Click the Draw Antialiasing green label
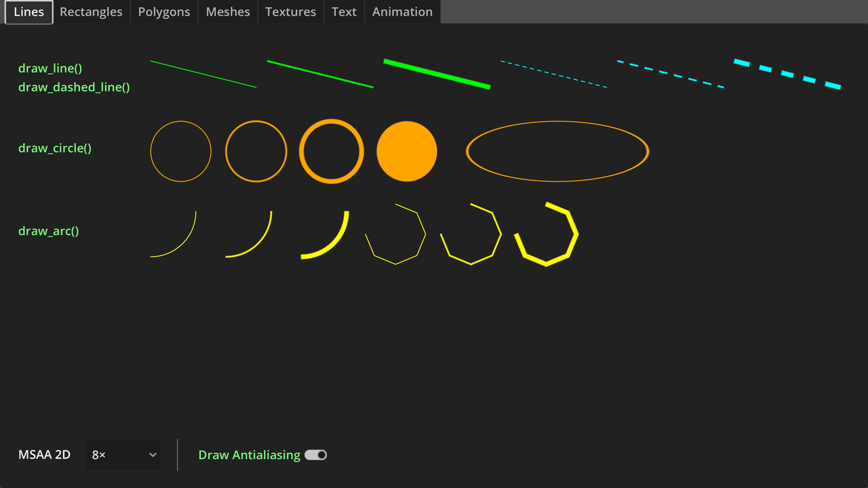868x488 pixels. point(249,455)
